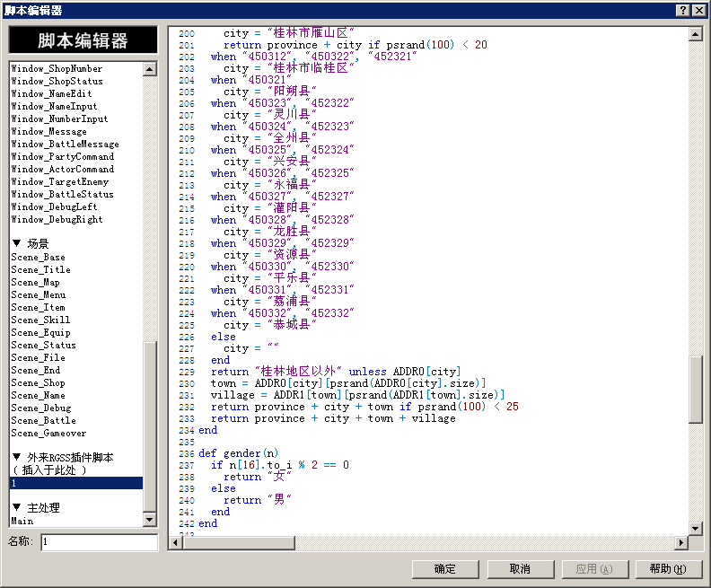The width and height of the screenshot is (711, 588).
Task: Select the ▼ 主处理 section header
Action: click(x=76, y=508)
